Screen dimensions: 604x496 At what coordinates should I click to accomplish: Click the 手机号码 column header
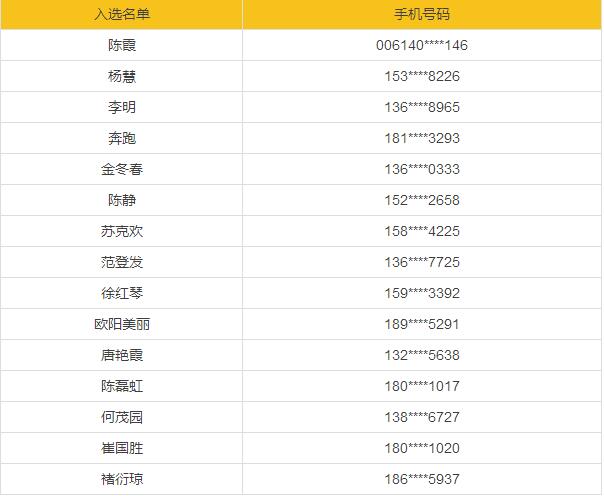tap(421, 15)
